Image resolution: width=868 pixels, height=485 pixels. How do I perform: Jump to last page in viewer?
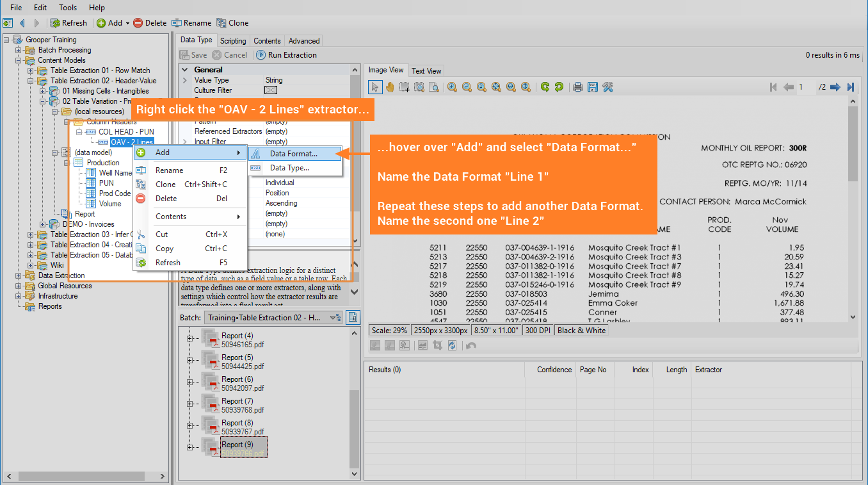tap(850, 87)
